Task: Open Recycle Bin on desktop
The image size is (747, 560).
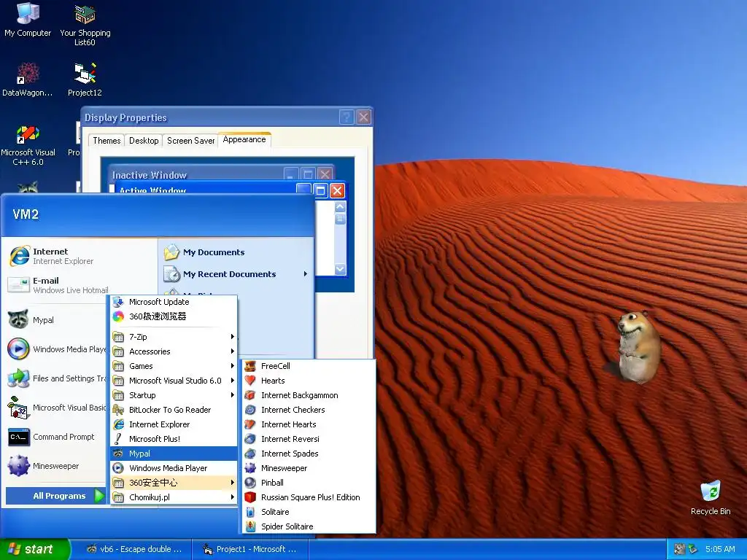Action: click(711, 497)
